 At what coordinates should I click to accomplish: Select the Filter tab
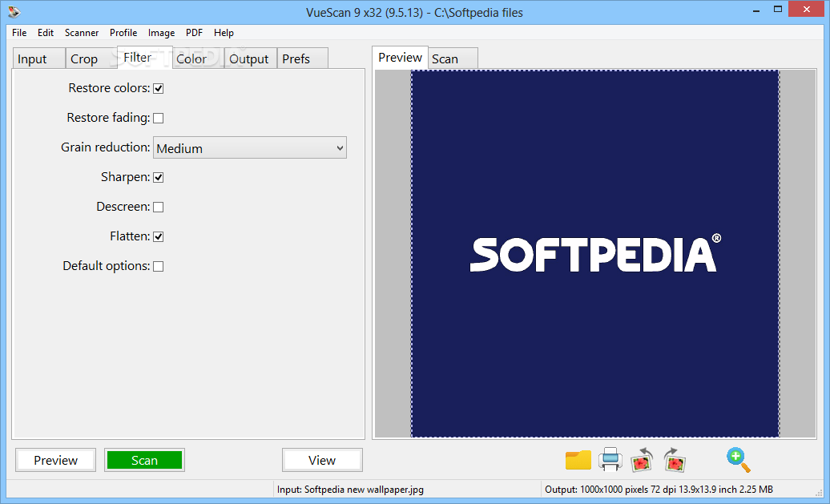(144, 57)
